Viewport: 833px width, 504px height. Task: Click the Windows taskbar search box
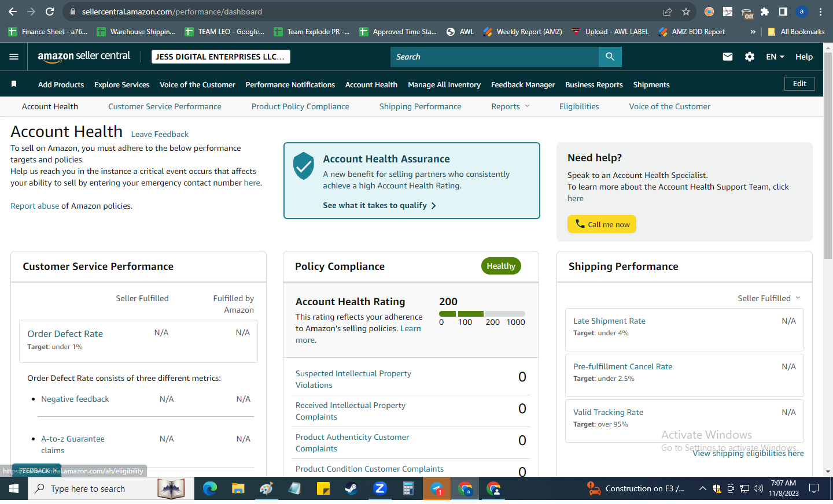tap(111, 489)
